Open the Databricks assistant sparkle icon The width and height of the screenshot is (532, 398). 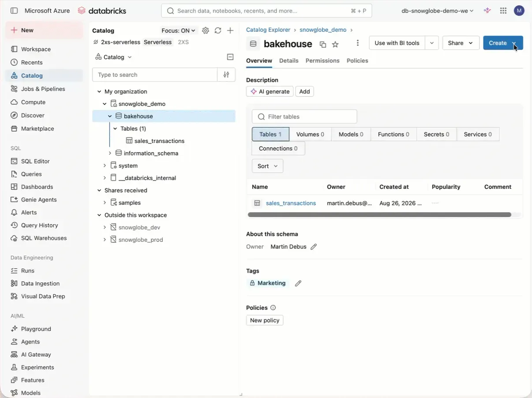pyautogui.click(x=487, y=11)
